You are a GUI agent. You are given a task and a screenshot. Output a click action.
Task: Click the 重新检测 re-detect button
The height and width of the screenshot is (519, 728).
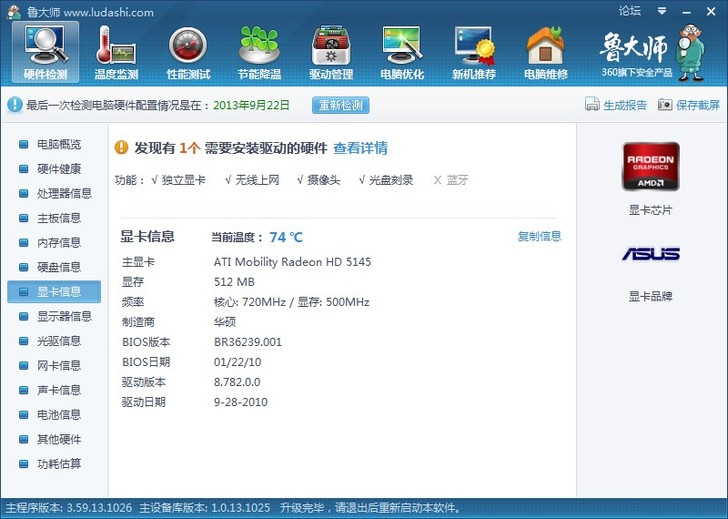tap(341, 105)
